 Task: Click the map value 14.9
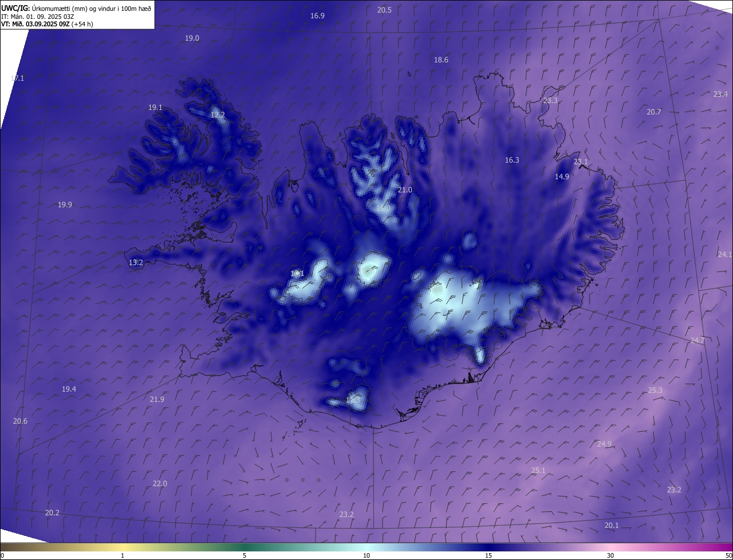[562, 177]
